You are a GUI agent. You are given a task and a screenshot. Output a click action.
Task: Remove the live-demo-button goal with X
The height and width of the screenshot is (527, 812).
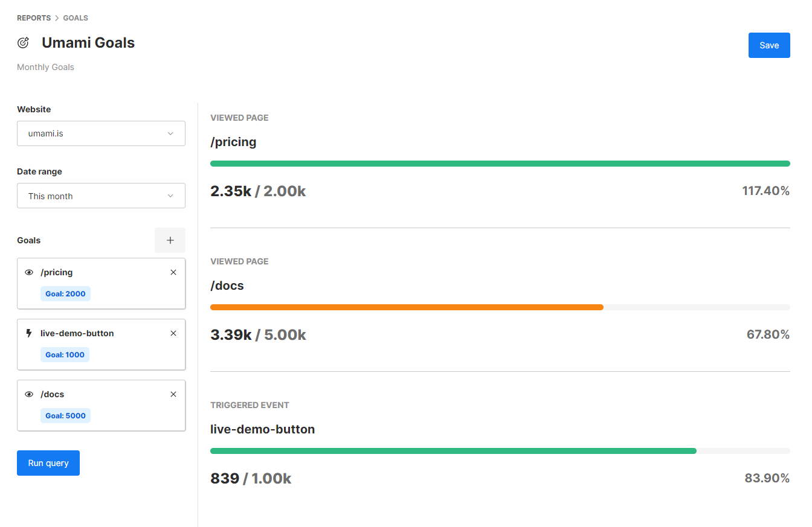[x=173, y=333]
